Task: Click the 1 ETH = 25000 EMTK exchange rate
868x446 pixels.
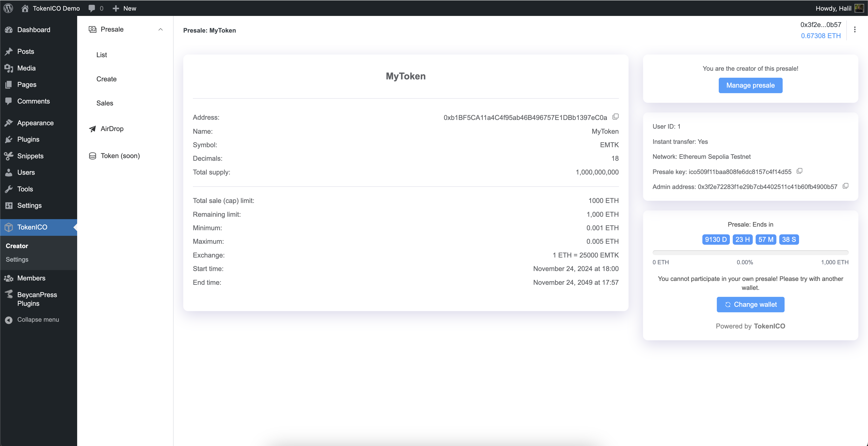Action: click(x=586, y=255)
